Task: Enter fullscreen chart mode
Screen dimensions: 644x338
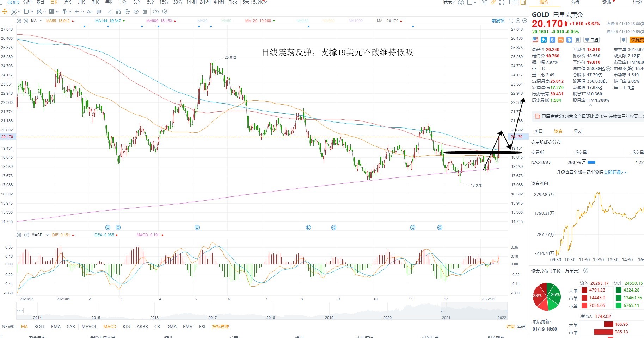Action: point(502,2)
